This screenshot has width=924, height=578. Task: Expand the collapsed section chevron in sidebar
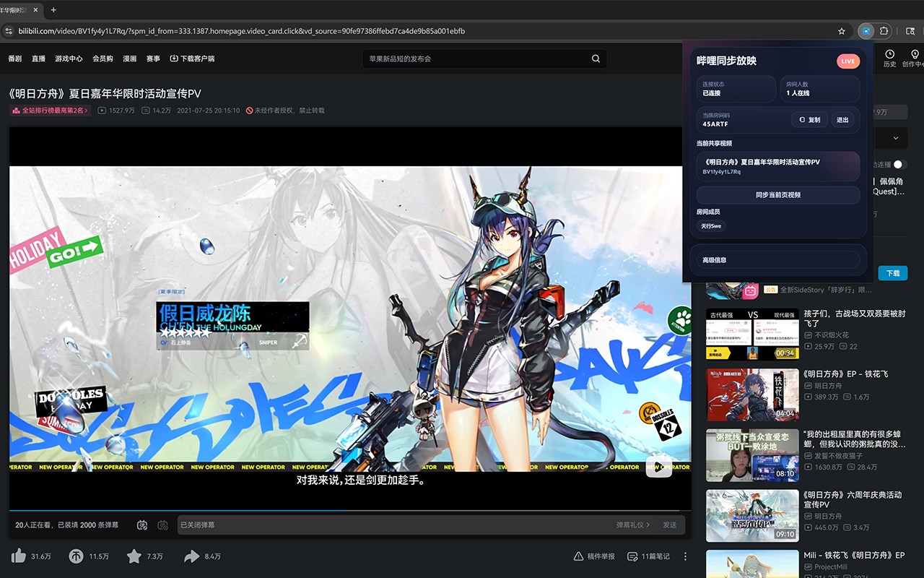click(x=896, y=138)
